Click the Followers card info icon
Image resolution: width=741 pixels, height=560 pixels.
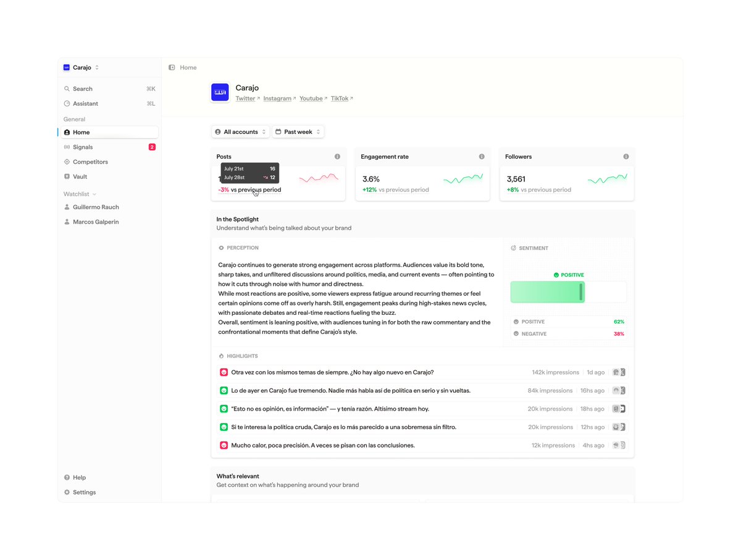tap(626, 157)
